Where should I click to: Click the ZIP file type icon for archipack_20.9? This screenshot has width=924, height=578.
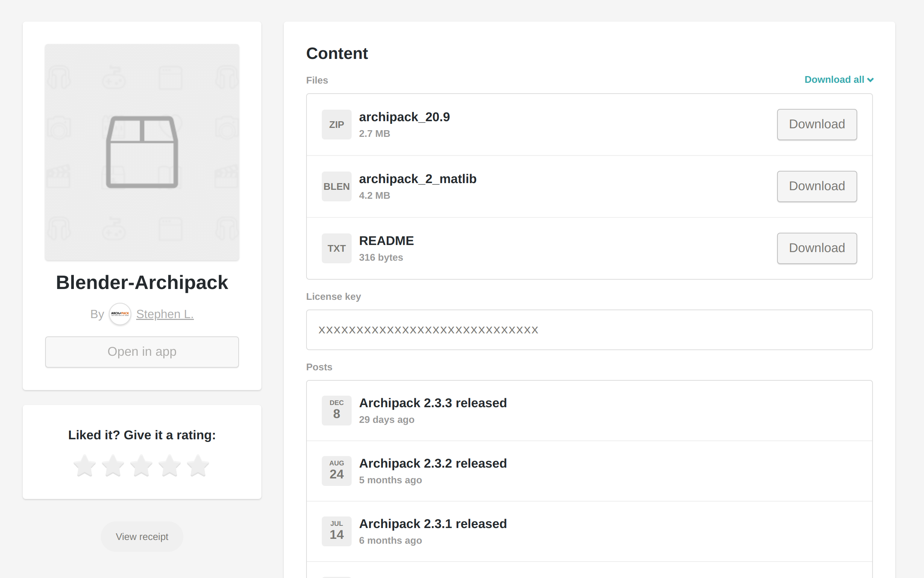point(336,124)
